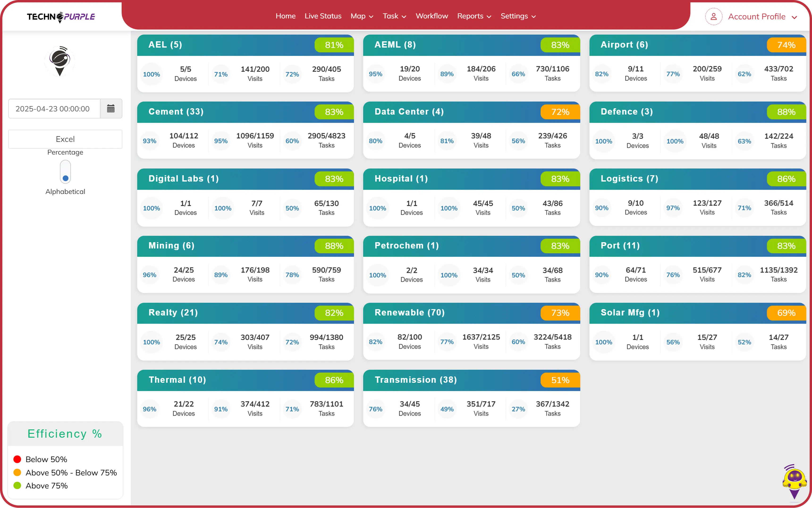The width and height of the screenshot is (812, 508).
Task: Go to Live Status page
Action: 322,16
